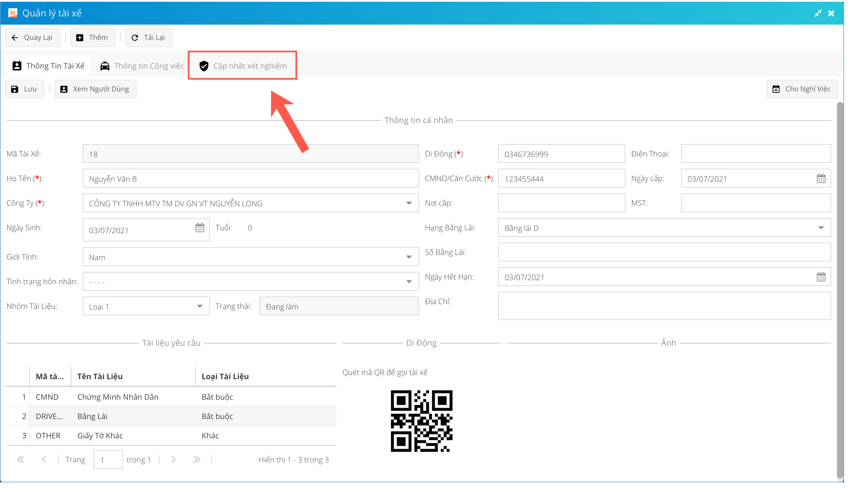This screenshot has width=854, height=504.
Task: Click the previous page arrow in pager
Action: click(44, 459)
